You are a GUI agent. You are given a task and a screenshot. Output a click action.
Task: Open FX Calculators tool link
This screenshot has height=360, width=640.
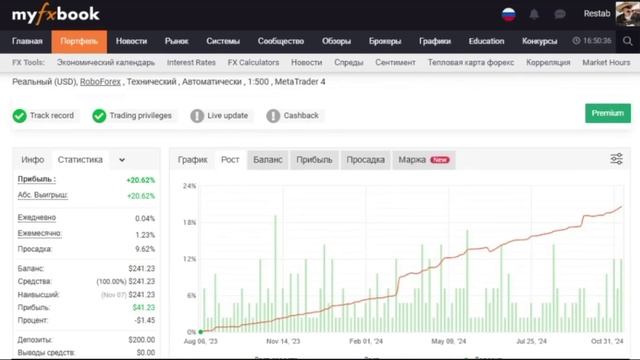[x=253, y=62]
